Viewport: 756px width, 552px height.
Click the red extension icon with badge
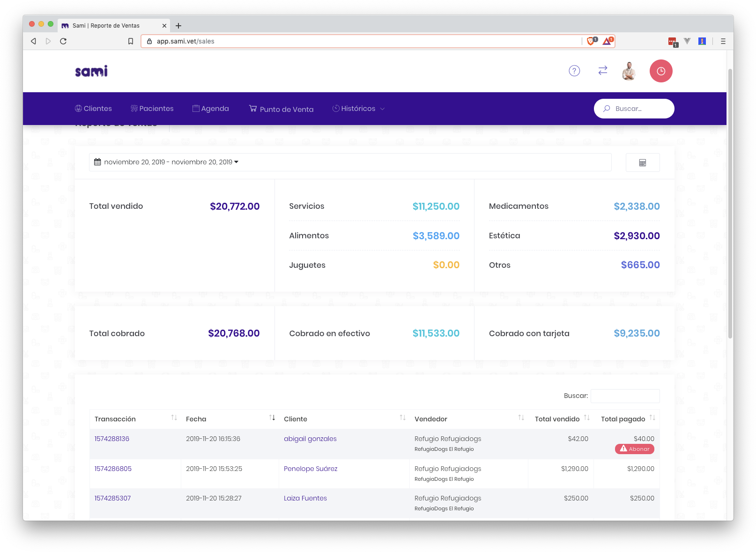pyautogui.click(x=673, y=42)
